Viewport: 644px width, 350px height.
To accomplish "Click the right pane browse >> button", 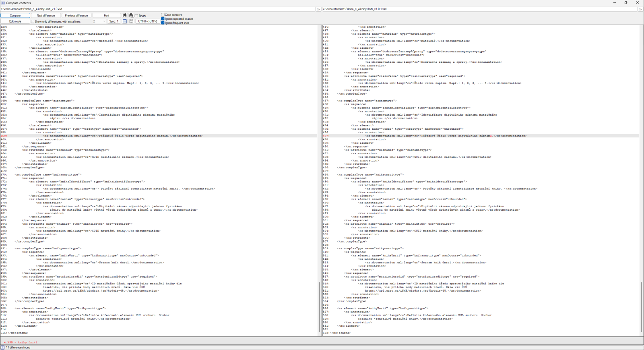I will [640, 9].
